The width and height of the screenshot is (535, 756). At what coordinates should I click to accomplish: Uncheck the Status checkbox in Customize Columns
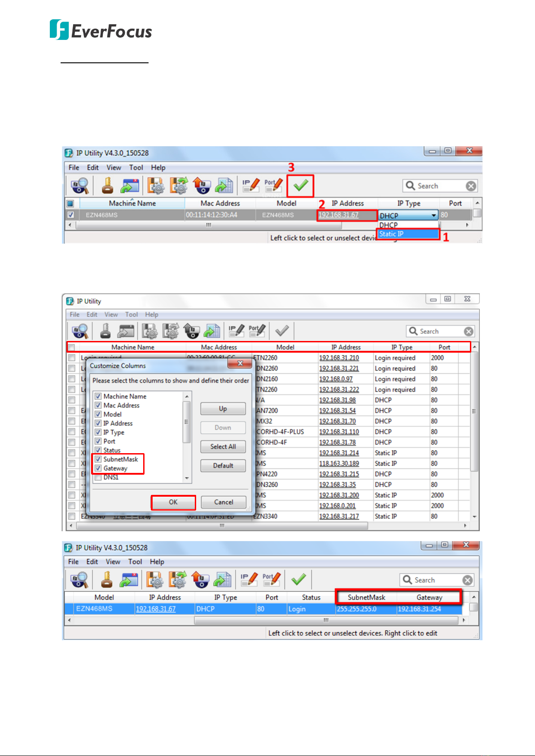pos(98,450)
